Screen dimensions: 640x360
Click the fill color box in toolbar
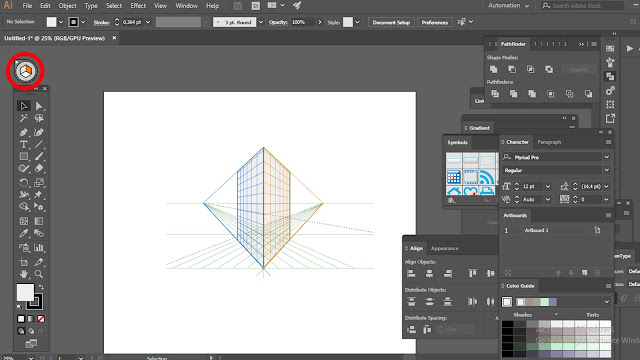25,292
